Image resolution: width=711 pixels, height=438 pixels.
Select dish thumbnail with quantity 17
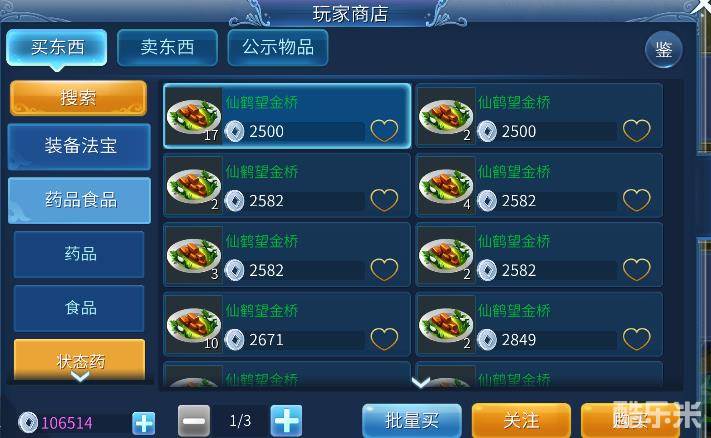point(194,116)
